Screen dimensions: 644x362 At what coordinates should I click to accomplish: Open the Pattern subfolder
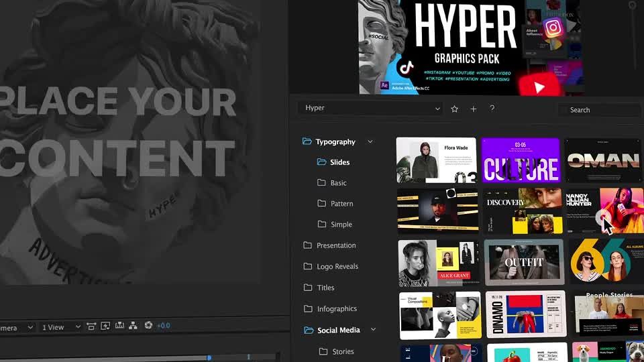335,204
